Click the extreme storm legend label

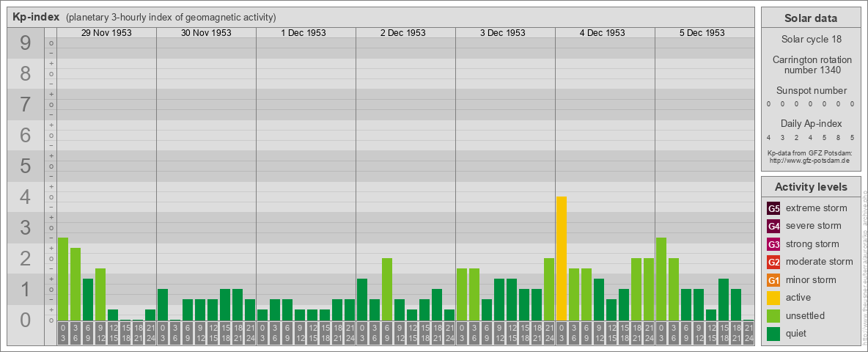[x=817, y=208]
